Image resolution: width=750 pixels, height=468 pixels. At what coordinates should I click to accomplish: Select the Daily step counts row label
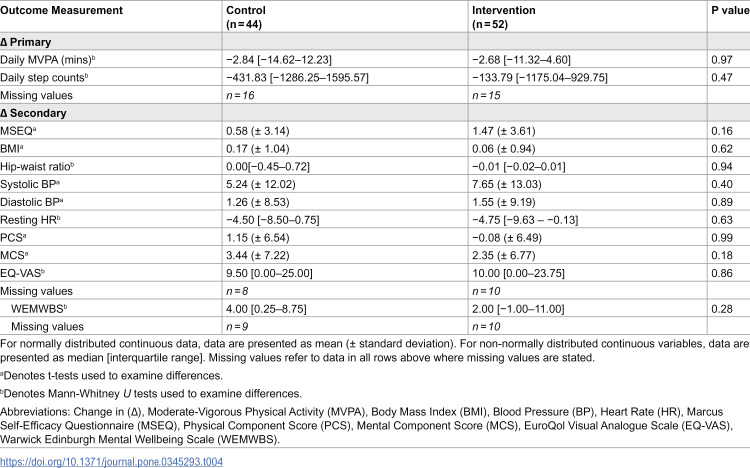(44, 78)
